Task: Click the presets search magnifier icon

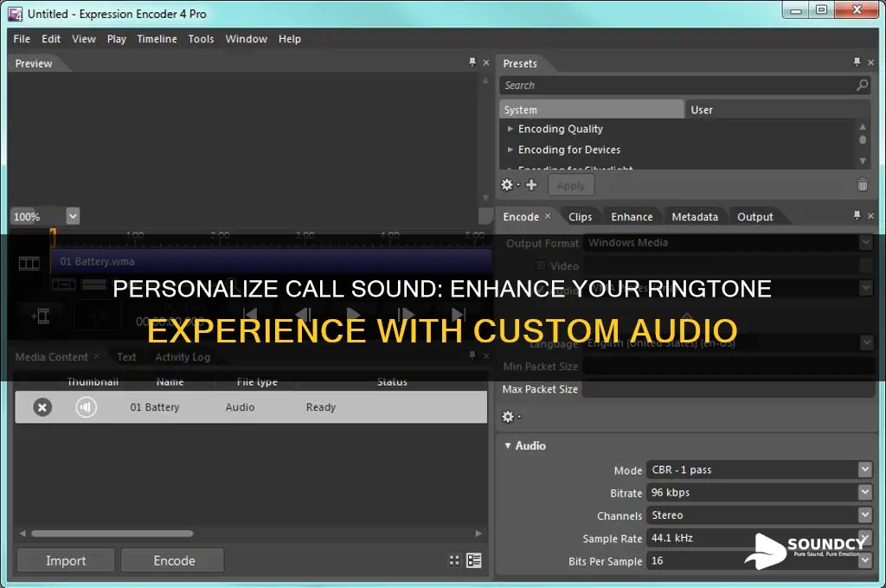Action: coord(863,86)
